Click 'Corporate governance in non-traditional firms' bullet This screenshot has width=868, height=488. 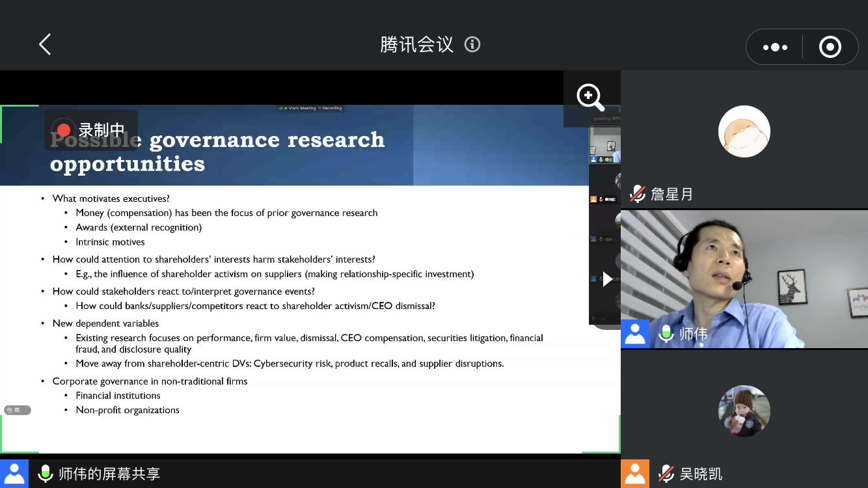click(150, 381)
